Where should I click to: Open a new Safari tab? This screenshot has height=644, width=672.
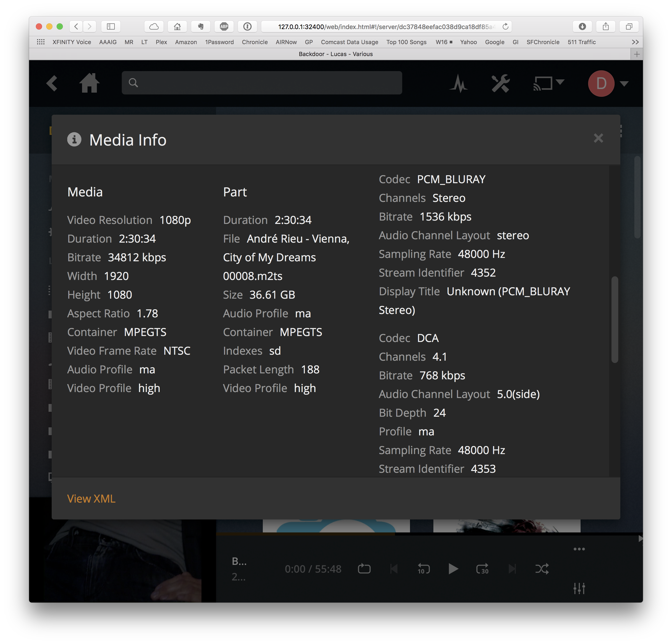[637, 54]
